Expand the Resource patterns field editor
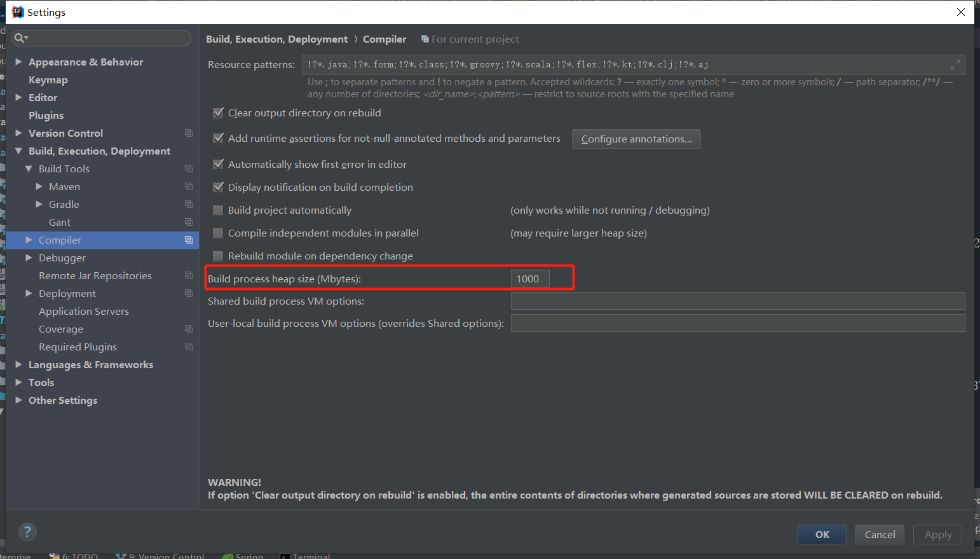This screenshot has width=980, height=559. pyautogui.click(x=955, y=64)
